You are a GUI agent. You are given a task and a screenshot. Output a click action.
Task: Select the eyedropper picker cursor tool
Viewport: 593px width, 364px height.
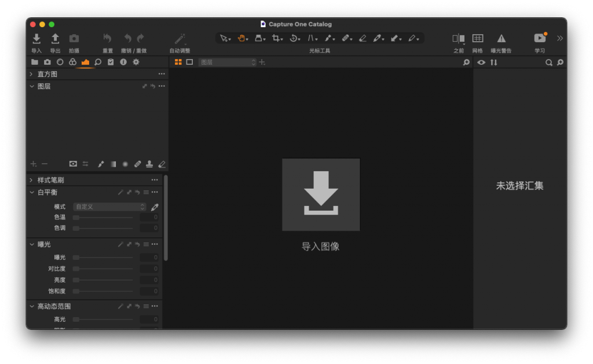pyautogui.click(x=378, y=38)
